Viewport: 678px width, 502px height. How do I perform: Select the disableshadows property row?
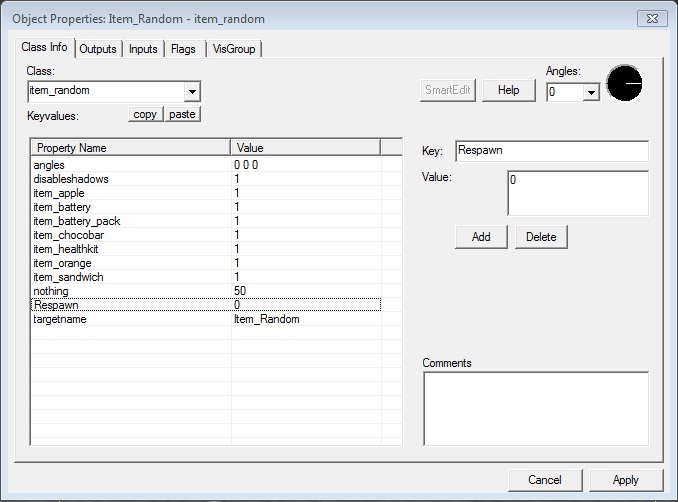pos(206,179)
